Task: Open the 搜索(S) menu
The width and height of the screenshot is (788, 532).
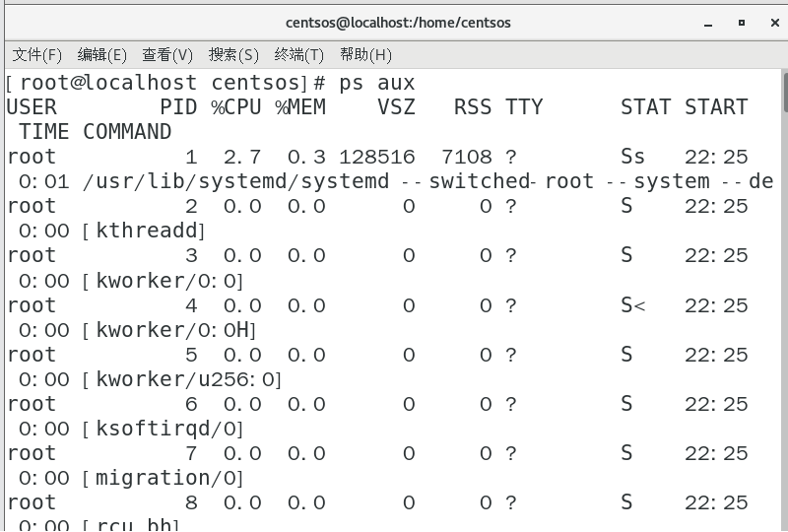Action: [233, 55]
